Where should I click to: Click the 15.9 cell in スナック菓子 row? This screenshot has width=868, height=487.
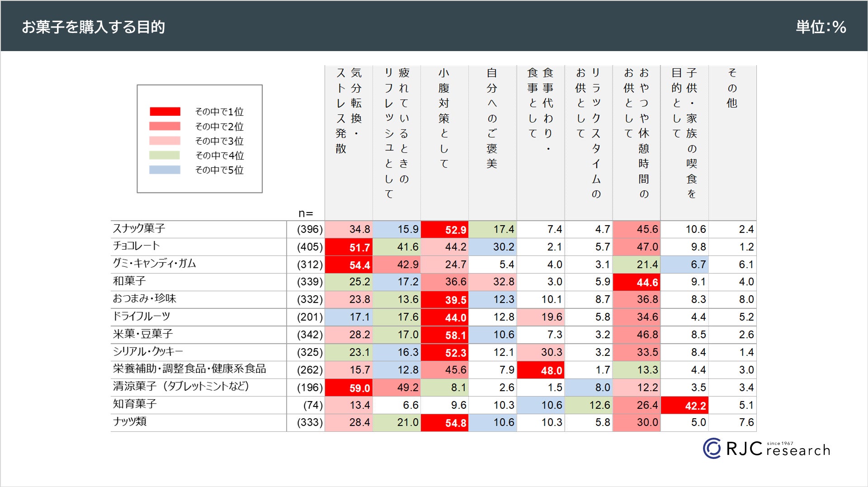(x=396, y=229)
